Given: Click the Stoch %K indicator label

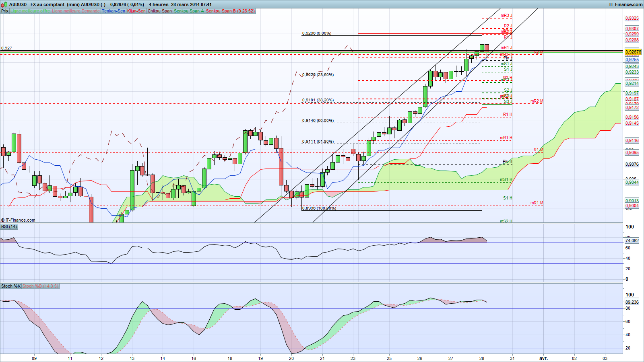Looking at the screenshot, I should pyautogui.click(x=11, y=286).
